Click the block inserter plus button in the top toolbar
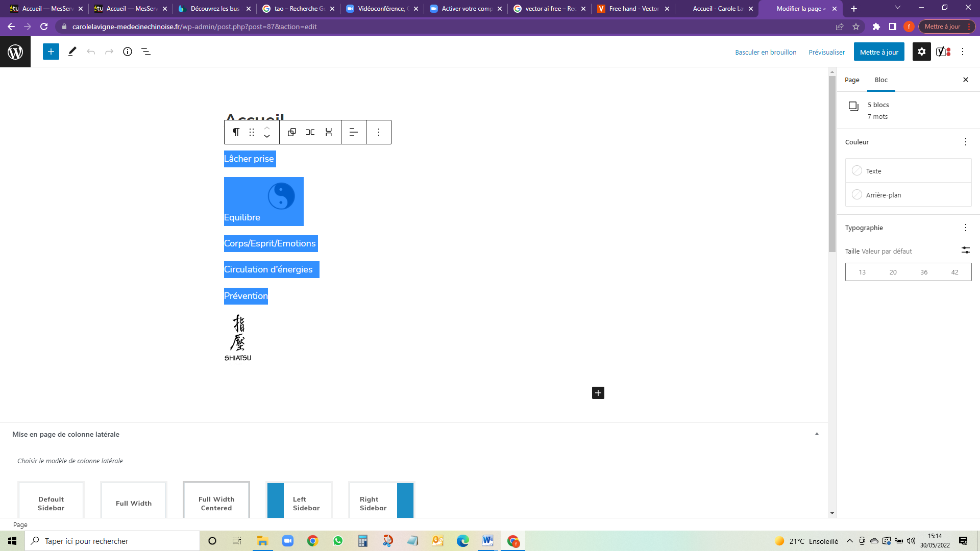The image size is (980, 551). pos(51,52)
